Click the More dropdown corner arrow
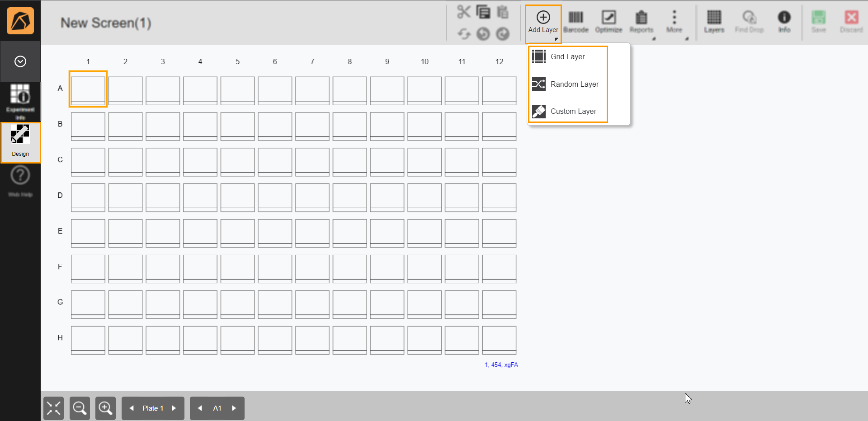This screenshot has height=421, width=868. coord(686,39)
